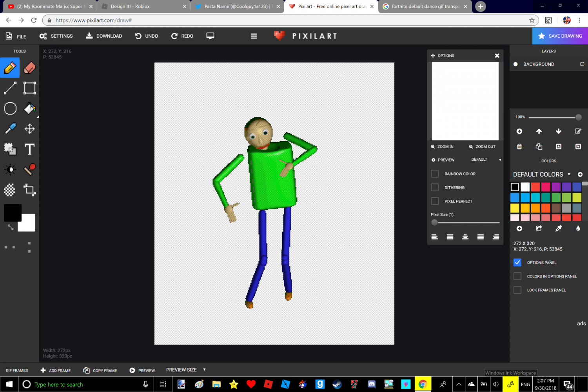
Task: Select the Pencil tool
Action: [10, 68]
